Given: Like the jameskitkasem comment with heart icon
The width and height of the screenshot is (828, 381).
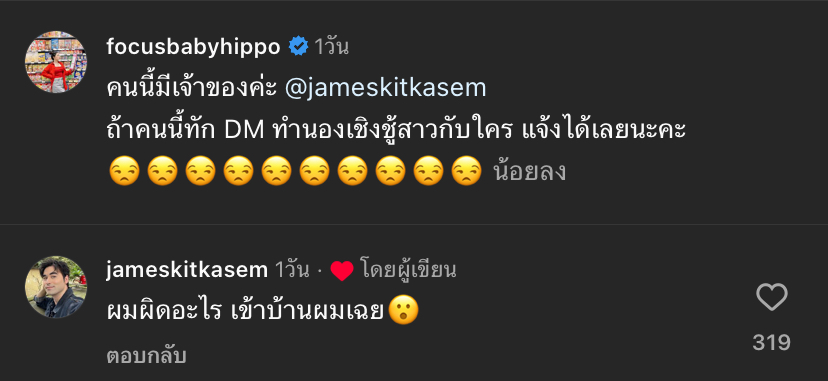Looking at the screenshot, I should (771, 297).
